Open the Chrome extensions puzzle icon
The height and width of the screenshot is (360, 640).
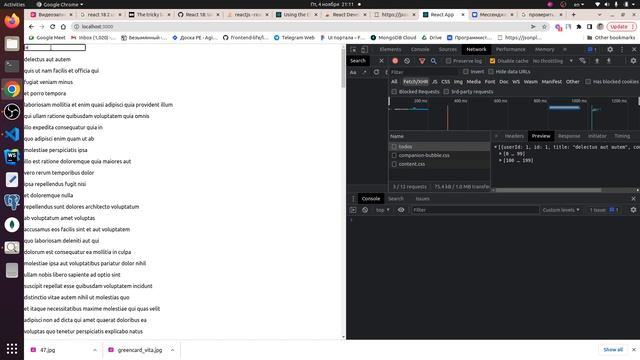tap(579, 27)
